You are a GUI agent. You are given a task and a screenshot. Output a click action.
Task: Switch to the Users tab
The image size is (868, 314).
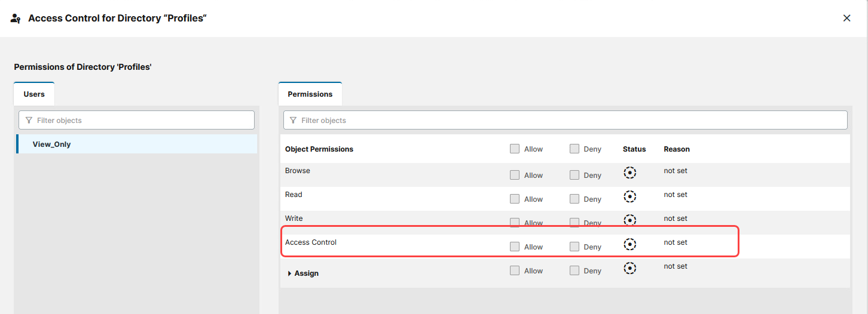[x=34, y=94]
